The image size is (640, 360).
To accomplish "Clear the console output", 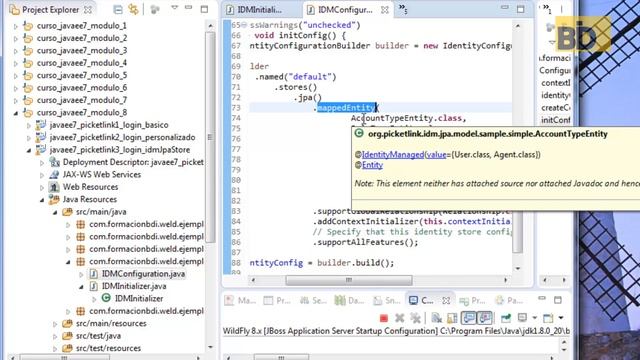I will [x=437, y=318].
